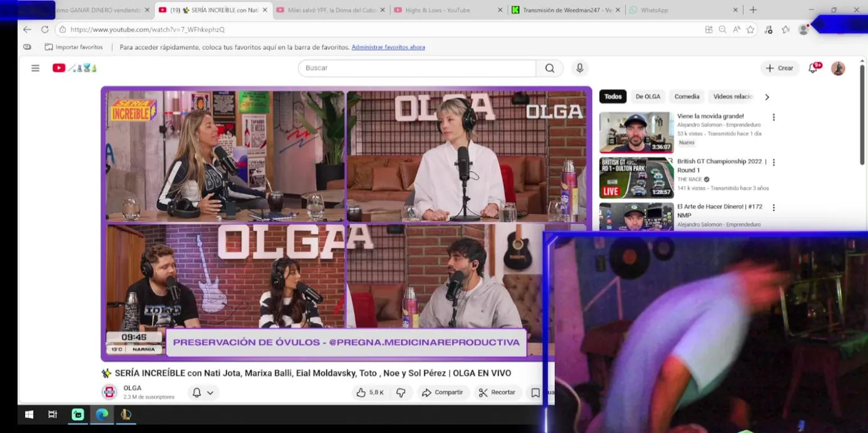Click Importar favoritos
This screenshot has height=433, width=868.
pos(73,47)
